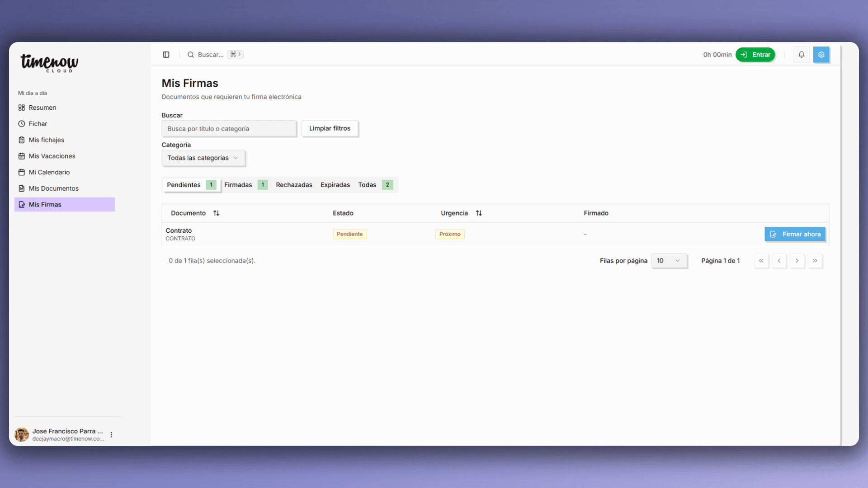The image size is (868, 488).
Task: Expand Todas las categorías dropdown
Action: coord(203,158)
